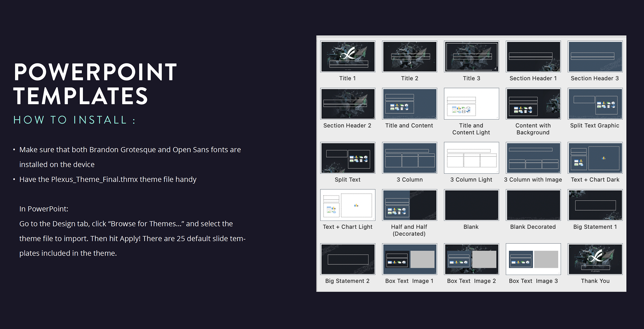
Task: Select the Title 1 layout thumbnail
Action: point(348,57)
